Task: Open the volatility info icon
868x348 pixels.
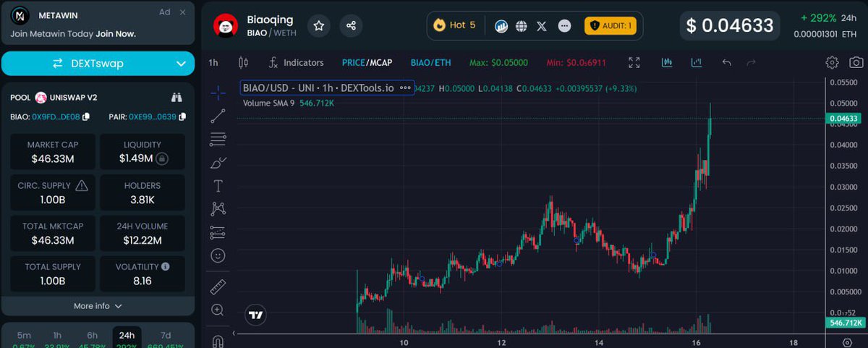Action: click(166, 267)
